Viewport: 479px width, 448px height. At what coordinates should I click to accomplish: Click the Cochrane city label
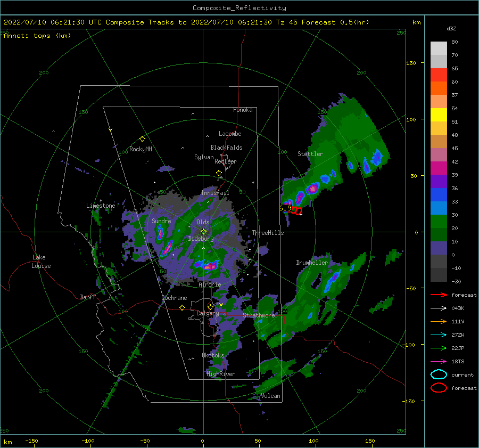point(174,298)
